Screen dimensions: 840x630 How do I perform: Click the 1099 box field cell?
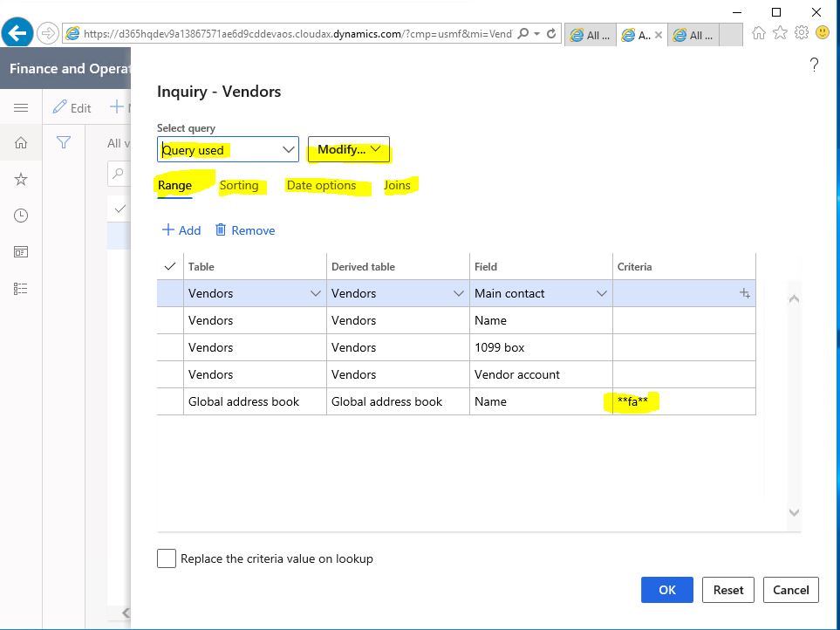click(541, 347)
